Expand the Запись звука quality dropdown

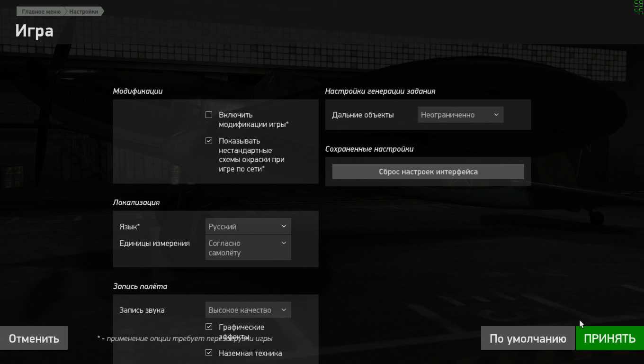pyautogui.click(x=248, y=310)
